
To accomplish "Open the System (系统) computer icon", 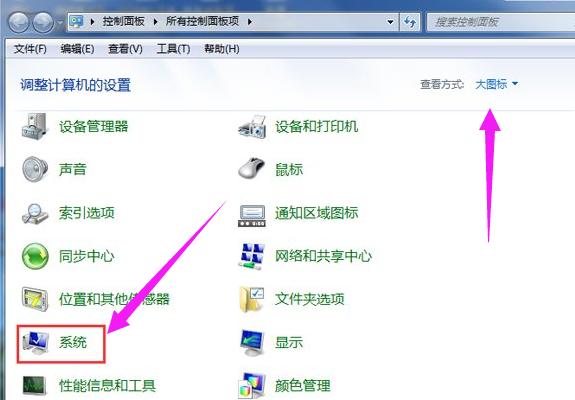I will pyautogui.click(x=36, y=342).
